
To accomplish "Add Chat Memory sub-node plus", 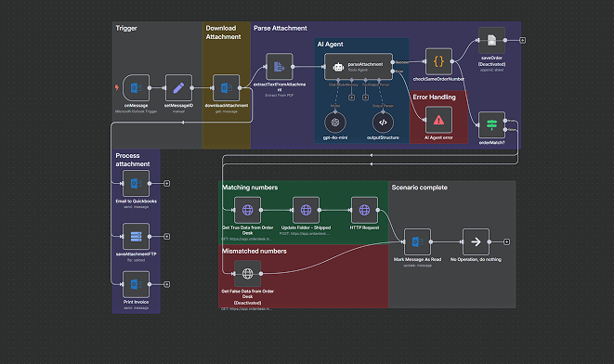I will (x=352, y=97).
